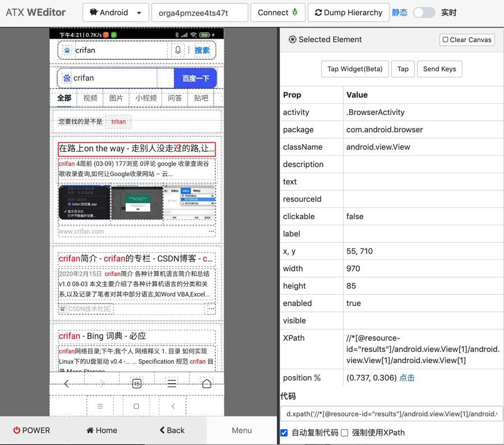Click the crifan text in Baidu search box
504x445 pixels.
(84, 78)
